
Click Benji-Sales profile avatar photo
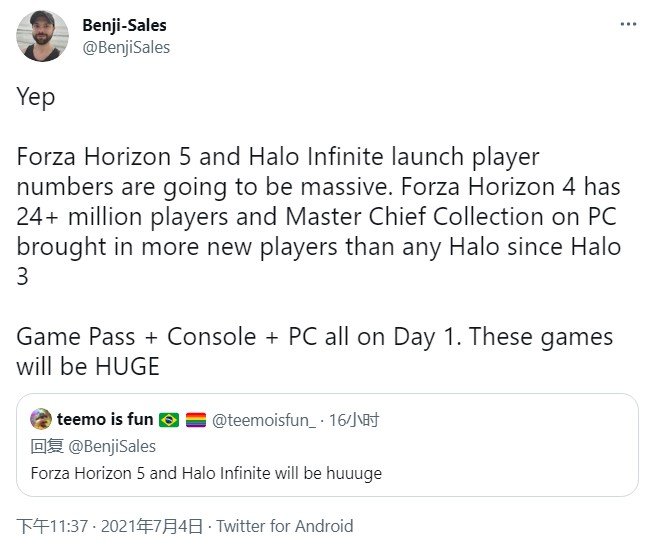pos(42,36)
